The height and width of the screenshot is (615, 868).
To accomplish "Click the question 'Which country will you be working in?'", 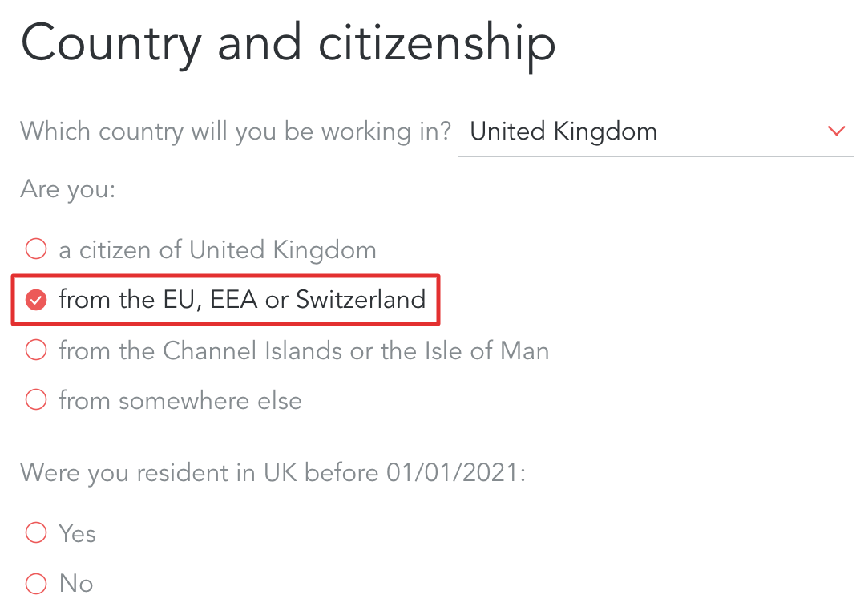I will 235,131.
